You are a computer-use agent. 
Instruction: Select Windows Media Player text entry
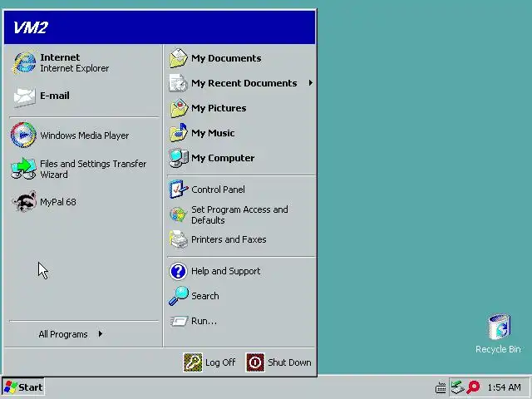point(85,135)
